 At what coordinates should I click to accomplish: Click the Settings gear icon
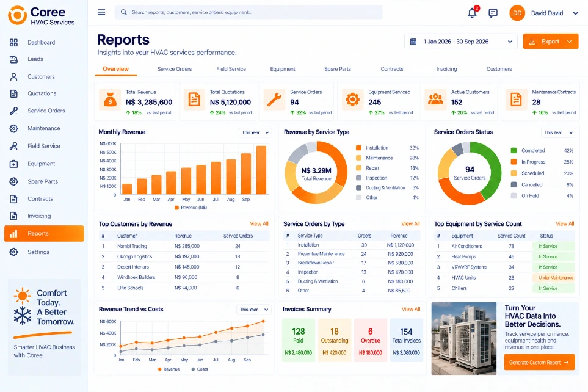pyautogui.click(x=13, y=252)
